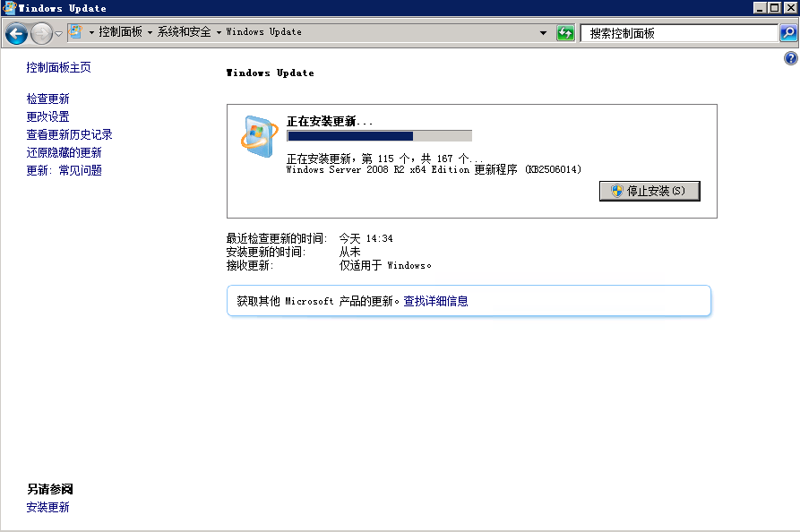Click the grayed forward arrow button

click(41, 34)
